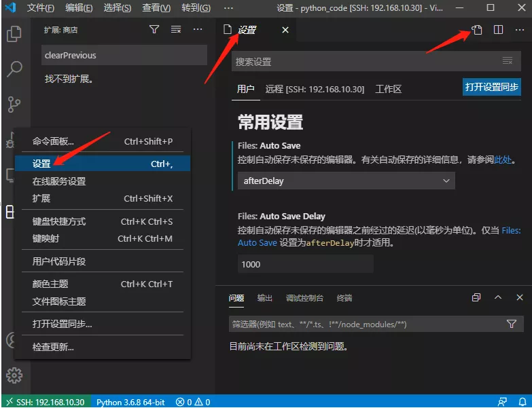The height and width of the screenshot is (408, 532).
Task: Click the 搜索设置 search field
Action: point(367,62)
